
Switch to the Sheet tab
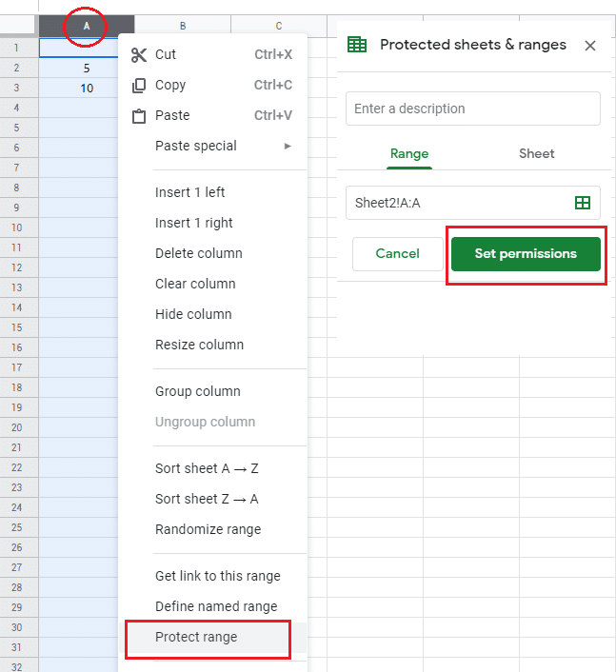point(536,153)
